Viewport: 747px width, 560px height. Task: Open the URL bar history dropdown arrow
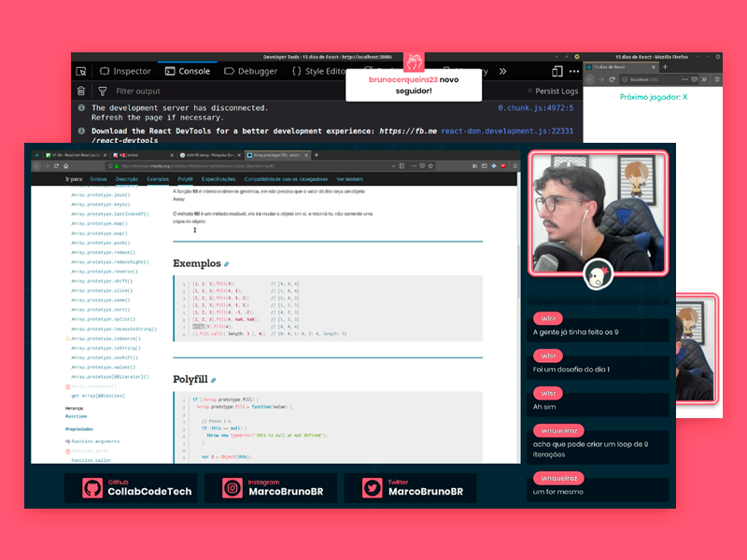(x=393, y=166)
